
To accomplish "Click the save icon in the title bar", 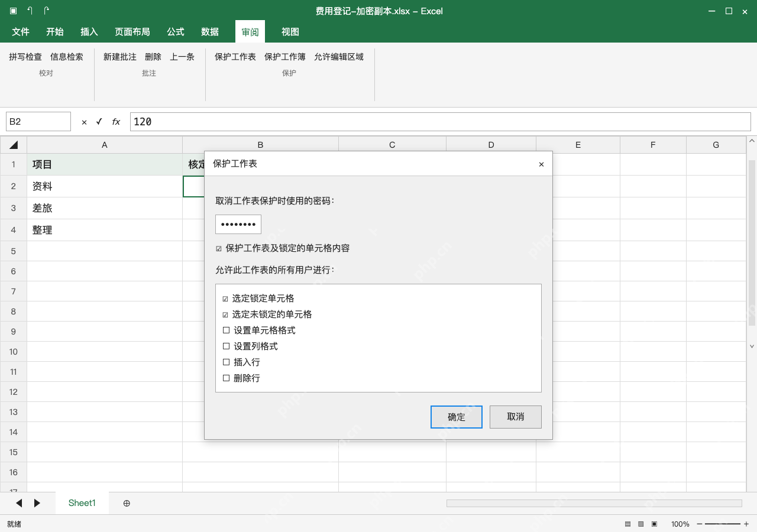I will (x=13, y=11).
